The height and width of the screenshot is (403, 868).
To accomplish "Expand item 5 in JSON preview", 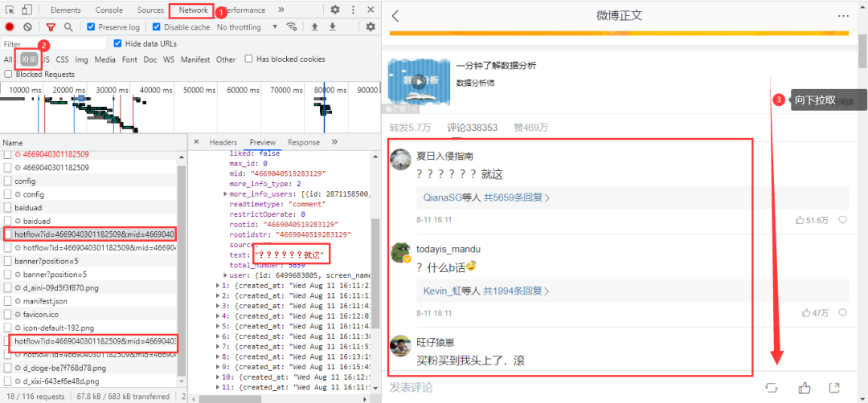I will click(x=218, y=326).
